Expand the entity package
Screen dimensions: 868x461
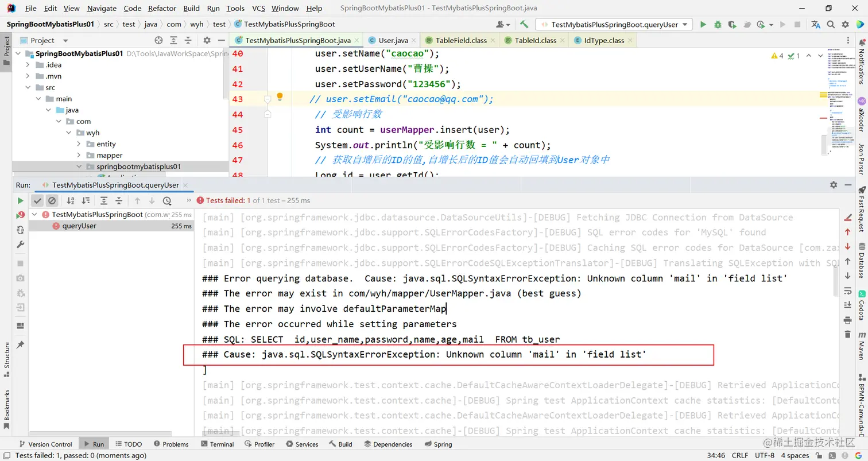click(79, 144)
